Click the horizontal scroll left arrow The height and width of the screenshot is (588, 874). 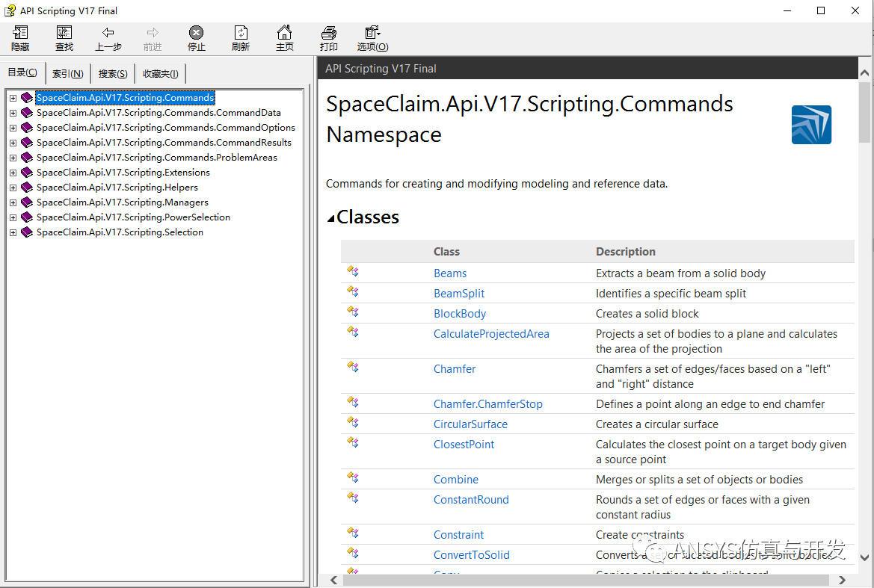[x=333, y=581]
